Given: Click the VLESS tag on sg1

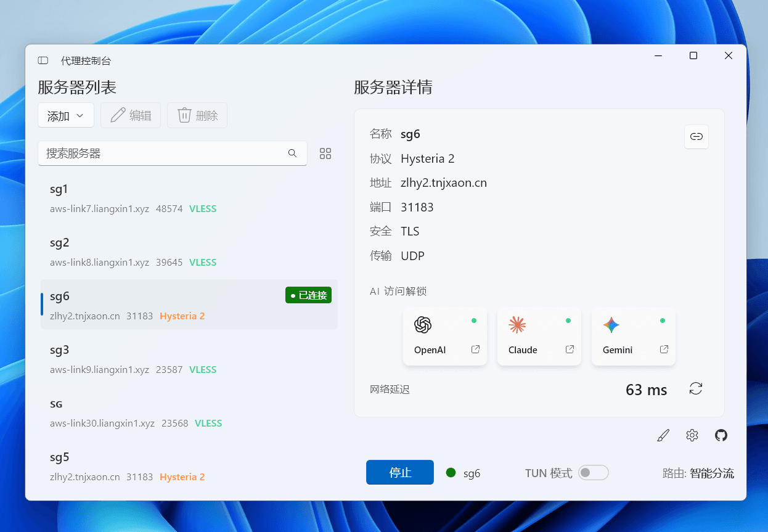Looking at the screenshot, I should [x=203, y=209].
